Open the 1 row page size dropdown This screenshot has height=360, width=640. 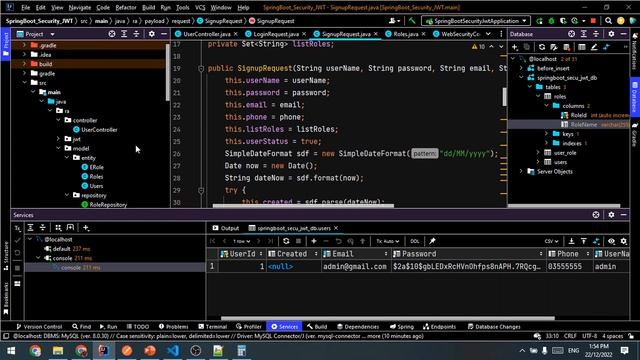241,241
